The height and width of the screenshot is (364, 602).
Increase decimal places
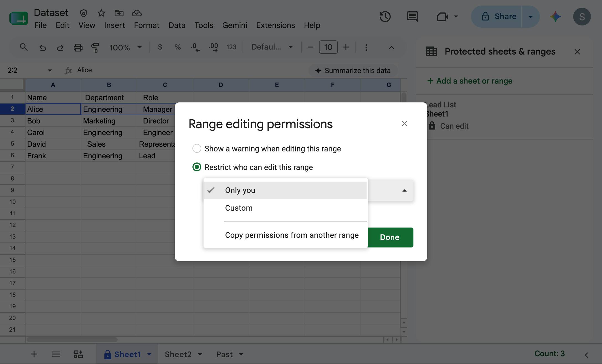point(213,47)
